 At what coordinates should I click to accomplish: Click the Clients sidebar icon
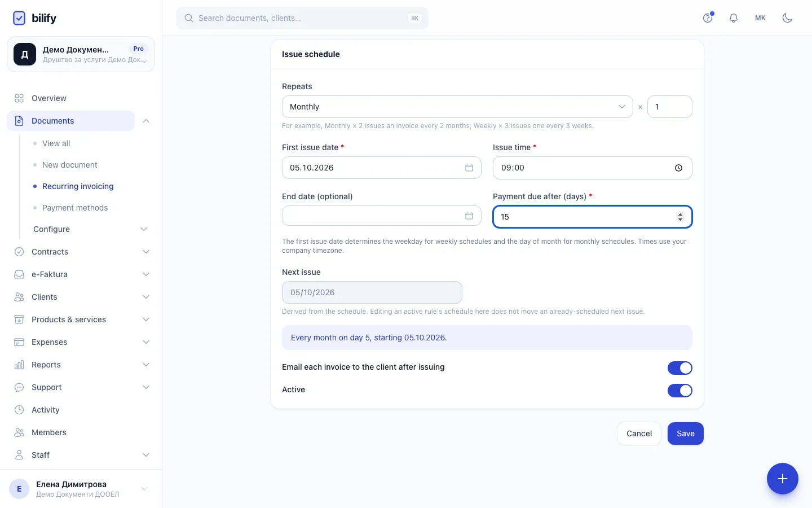pyautogui.click(x=19, y=297)
